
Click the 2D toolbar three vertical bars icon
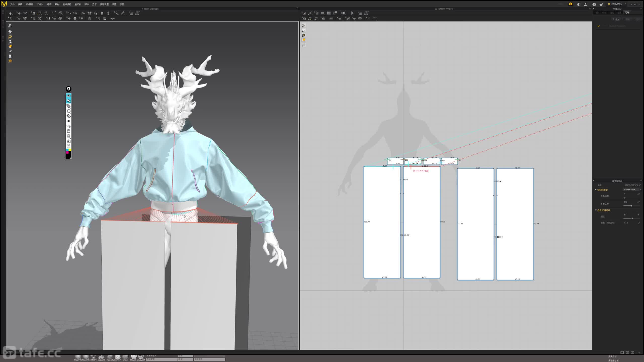coord(343,13)
